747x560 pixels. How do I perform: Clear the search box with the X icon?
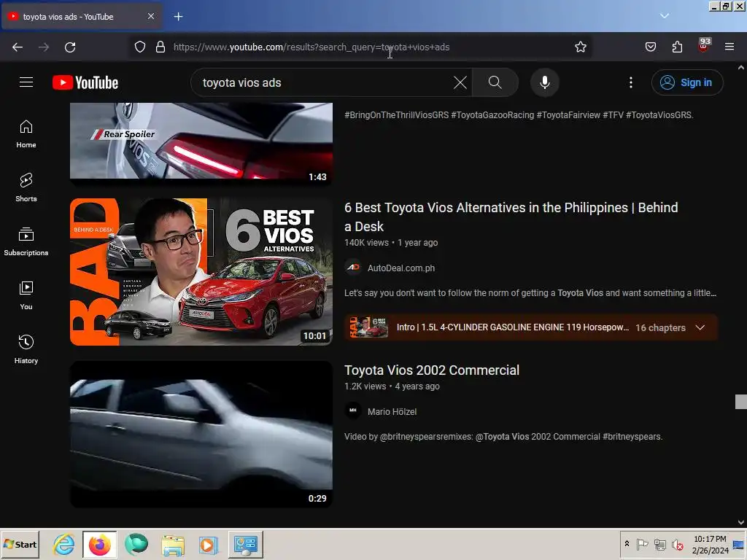tap(460, 82)
